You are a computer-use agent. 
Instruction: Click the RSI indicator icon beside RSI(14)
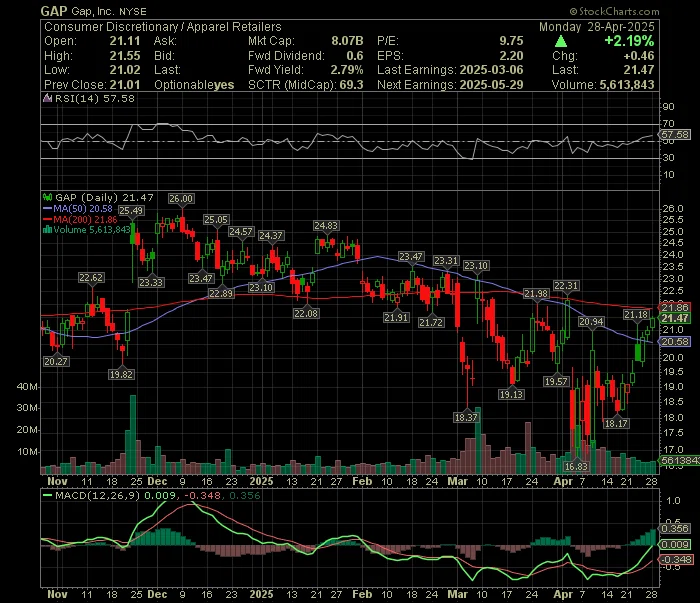47,98
